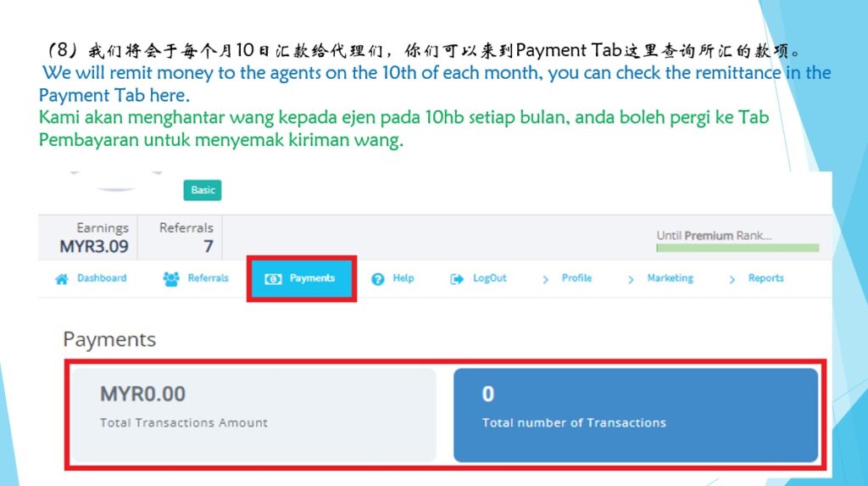Click the Basic rank badge
The width and height of the screenshot is (868, 486).
pyautogui.click(x=203, y=190)
